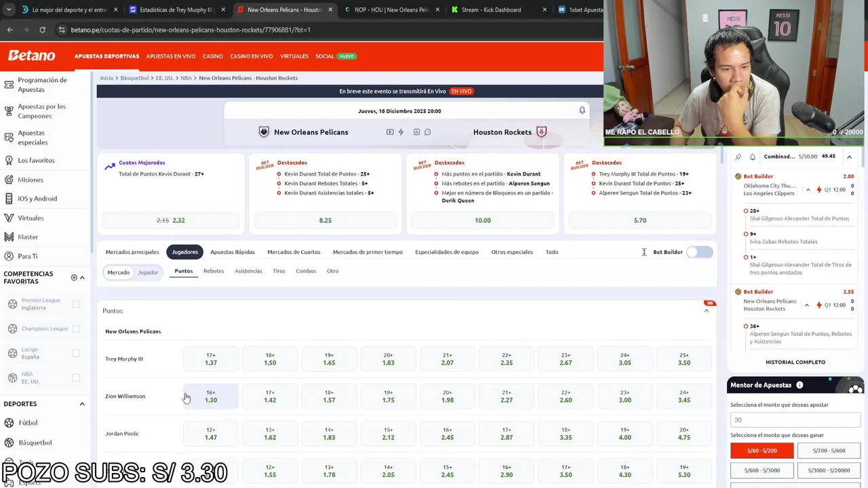This screenshot has height=488, width=868.
Task: Go back with the browser back arrow
Action: tap(9, 30)
